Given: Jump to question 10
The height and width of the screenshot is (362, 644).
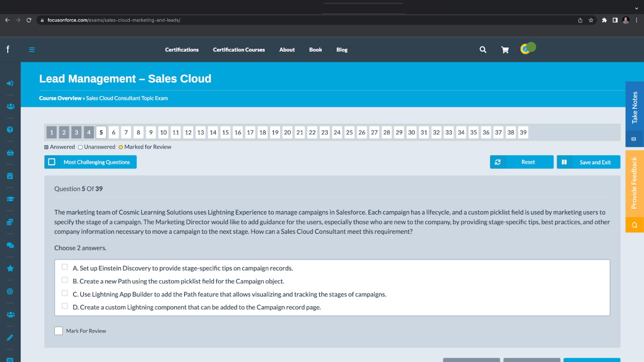Looking at the screenshot, I should [163, 133].
